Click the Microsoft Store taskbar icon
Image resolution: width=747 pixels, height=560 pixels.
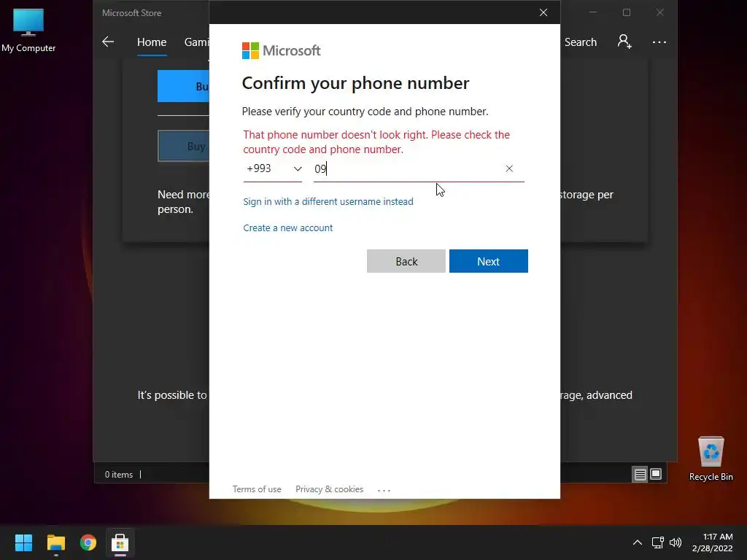tap(120, 542)
